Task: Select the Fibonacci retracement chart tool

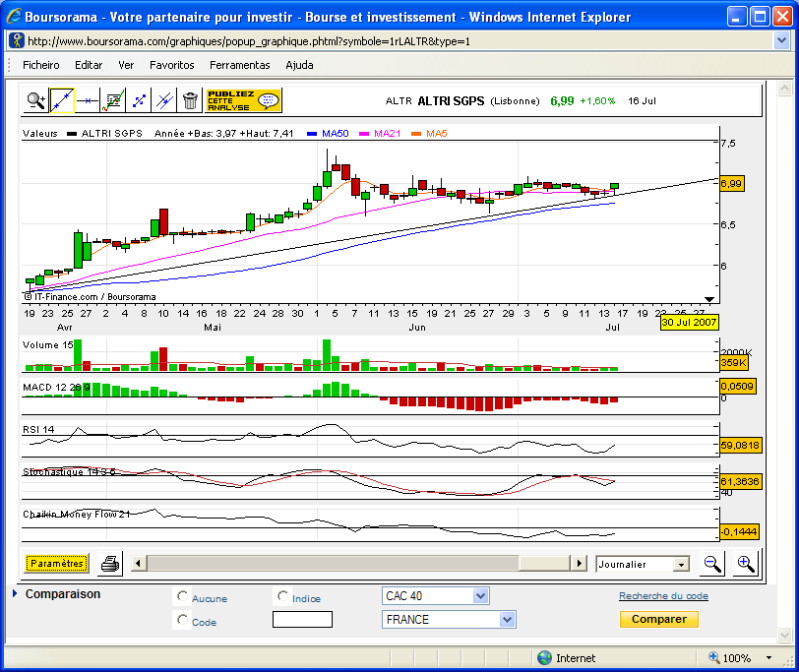Action: [x=113, y=100]
